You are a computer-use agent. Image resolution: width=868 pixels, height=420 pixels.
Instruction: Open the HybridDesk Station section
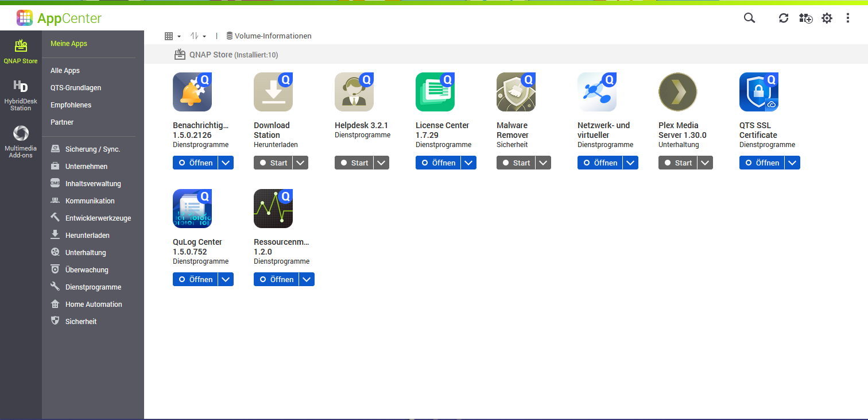pos(21,93)
